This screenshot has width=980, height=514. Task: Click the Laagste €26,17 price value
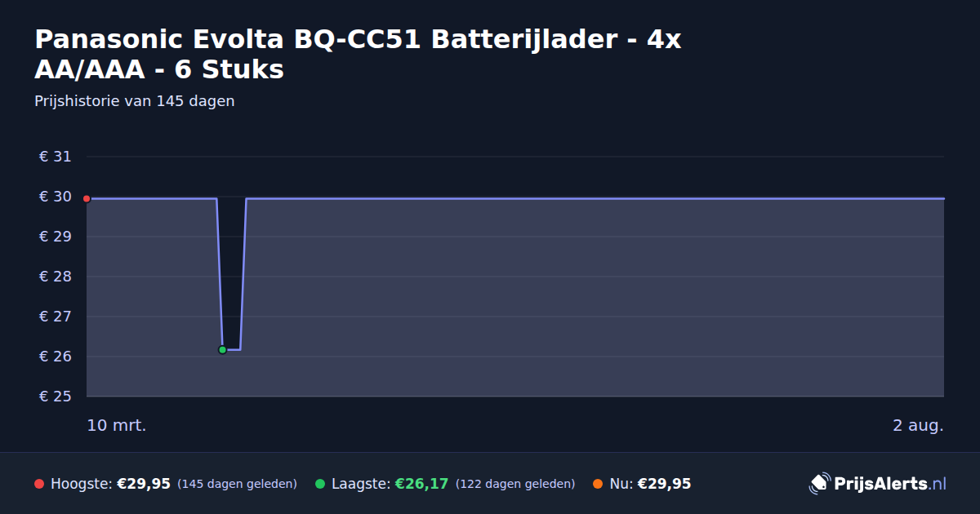(x=421, y=484)
